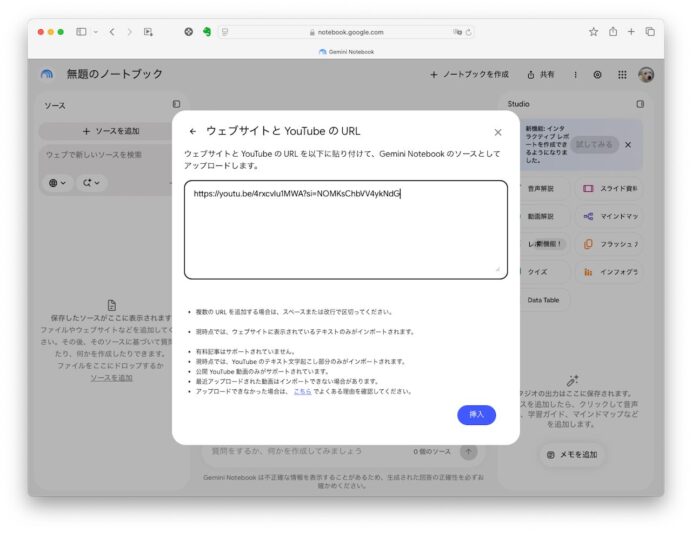Viewport: 692px width, 533px height.
Task: Open Safari sidebar dropdown chevron
Action: 95,32
